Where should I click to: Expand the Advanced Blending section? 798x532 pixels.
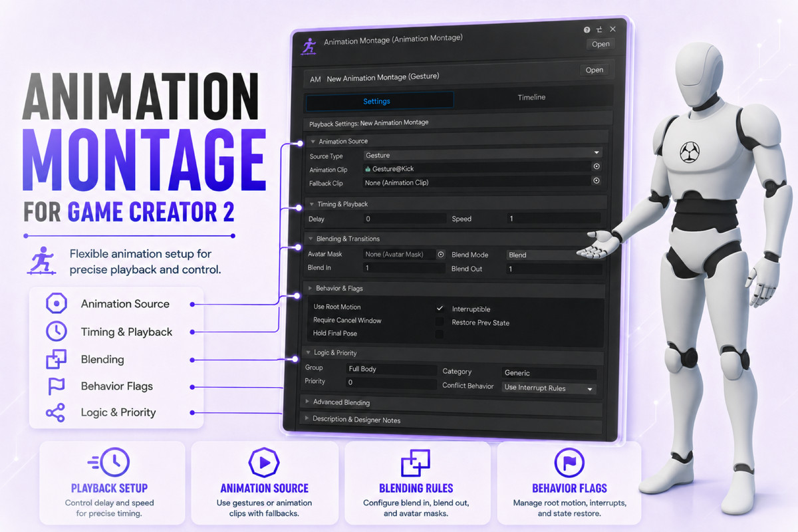(x=307, y=402)
